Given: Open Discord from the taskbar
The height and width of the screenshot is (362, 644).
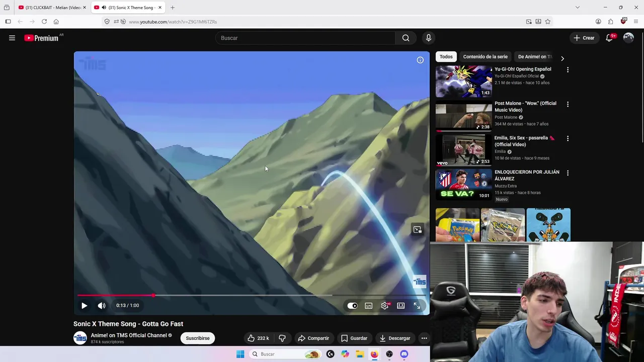Looking at the screenshot, I should click(404, 354).
